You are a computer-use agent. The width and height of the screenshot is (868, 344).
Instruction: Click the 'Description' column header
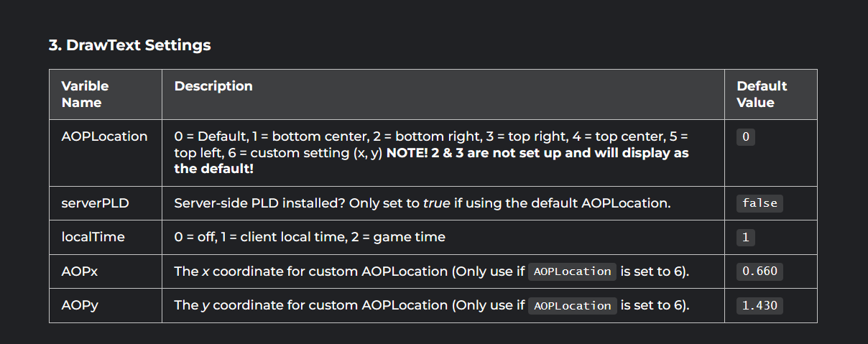click(x=213, y=86)
